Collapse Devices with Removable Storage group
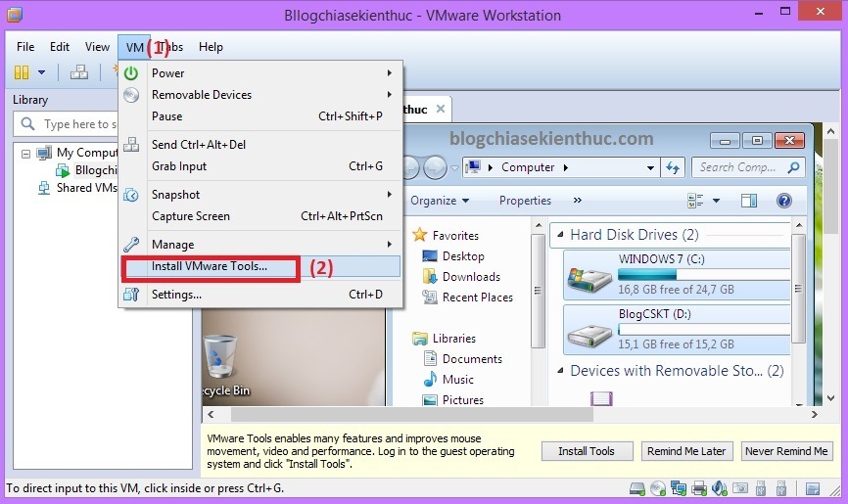 click(560, 371)
